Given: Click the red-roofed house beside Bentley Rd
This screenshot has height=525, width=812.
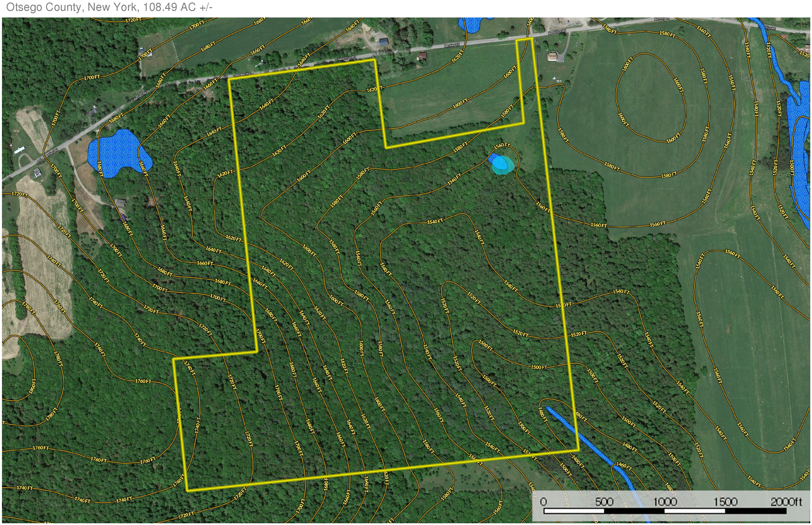Looking at the screenshot, I should tap(423, 56).
